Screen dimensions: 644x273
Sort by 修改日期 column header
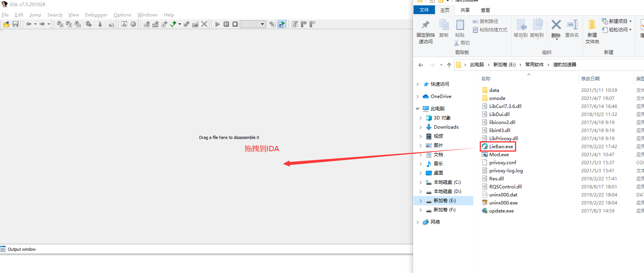[x=590, y=78]
